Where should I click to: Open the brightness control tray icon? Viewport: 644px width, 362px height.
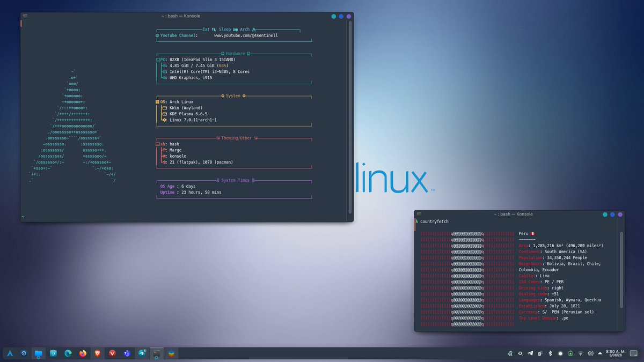point(560,353)
